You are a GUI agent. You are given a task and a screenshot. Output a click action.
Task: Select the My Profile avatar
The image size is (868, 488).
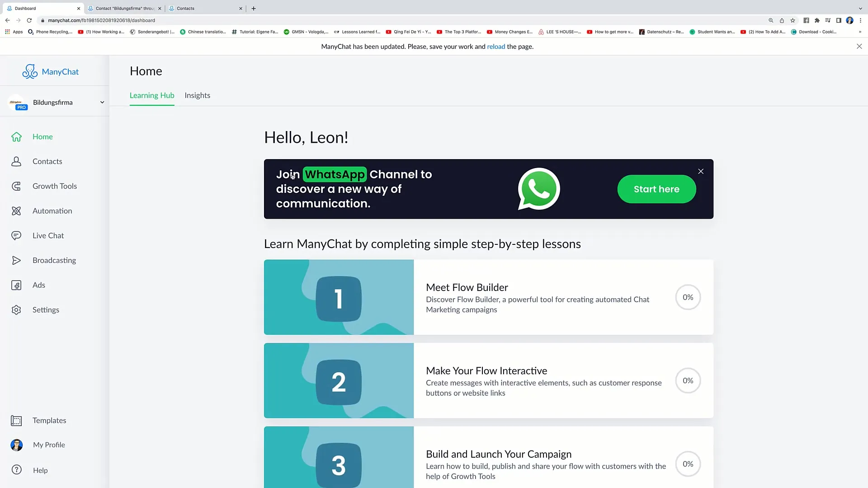click(17, 445)
